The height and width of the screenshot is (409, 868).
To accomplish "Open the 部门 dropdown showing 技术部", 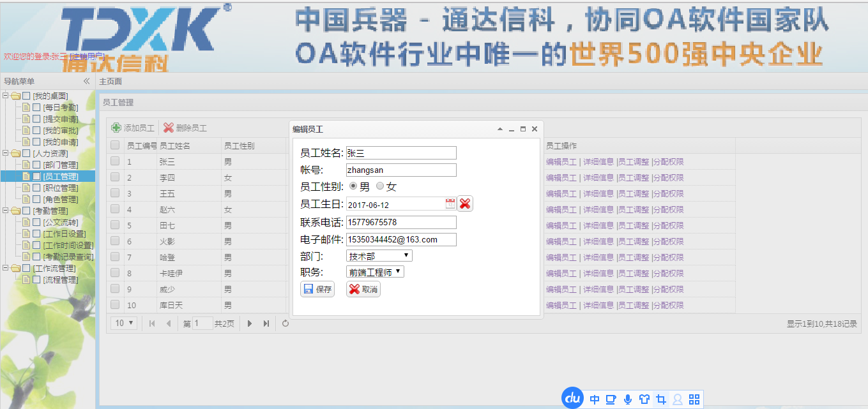I will pyautogui.click(x=379, y=256).
